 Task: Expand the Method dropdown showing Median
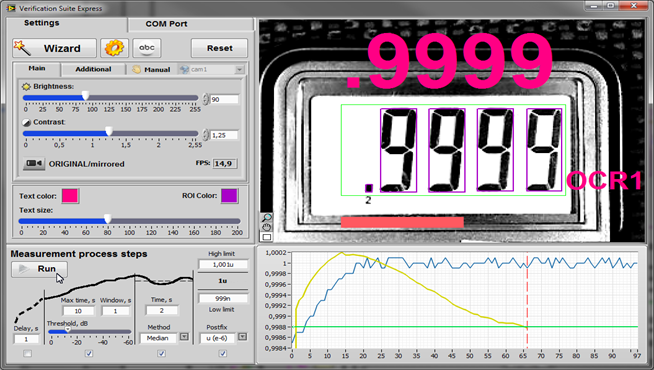point(184,337)
